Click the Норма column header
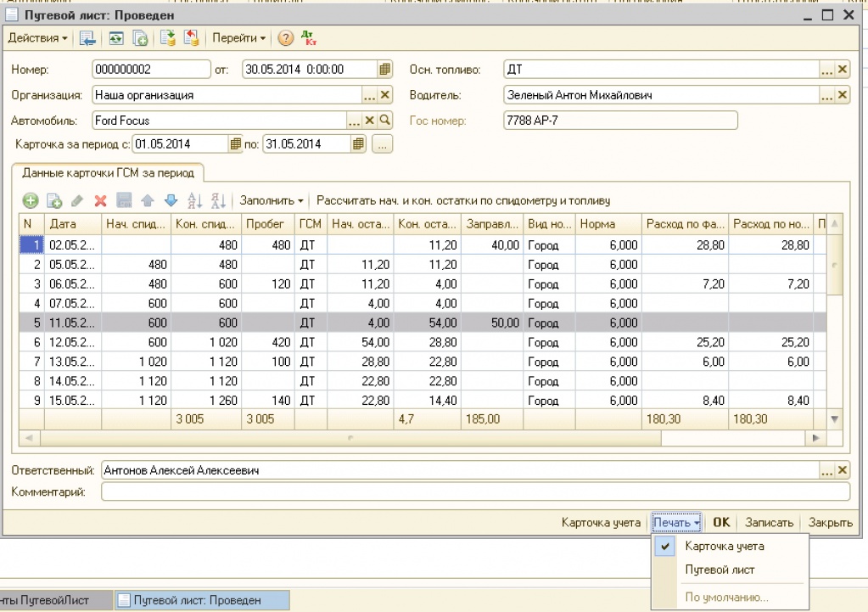The height and width of the screenshot is (612, 868). coord(608,224)
